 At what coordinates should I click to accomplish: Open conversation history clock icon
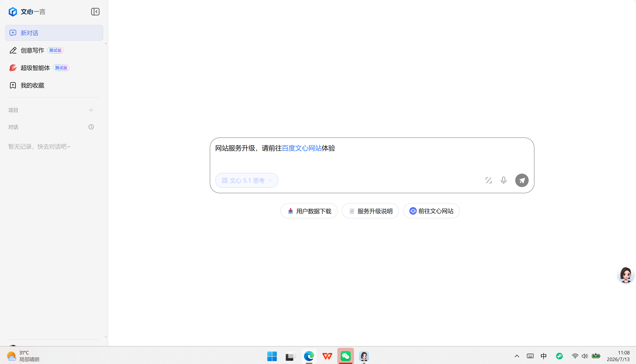point(91,127)
